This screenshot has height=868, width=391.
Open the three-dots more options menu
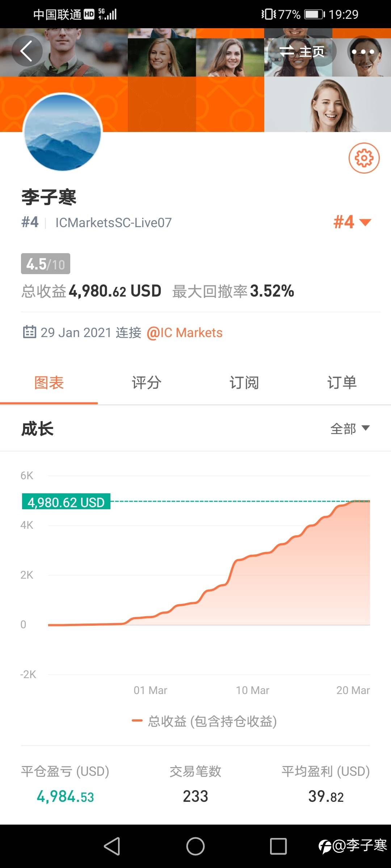(x=363, y=52)
